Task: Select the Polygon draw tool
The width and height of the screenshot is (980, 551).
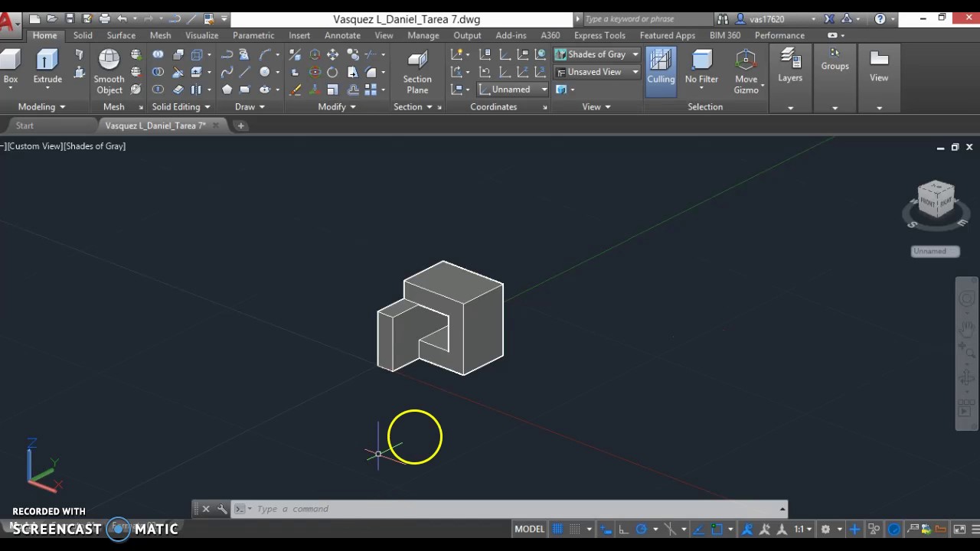Action: point(227,90)
